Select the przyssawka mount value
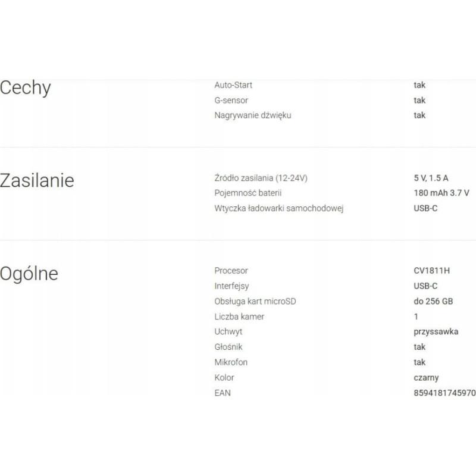 coord(436,332)
